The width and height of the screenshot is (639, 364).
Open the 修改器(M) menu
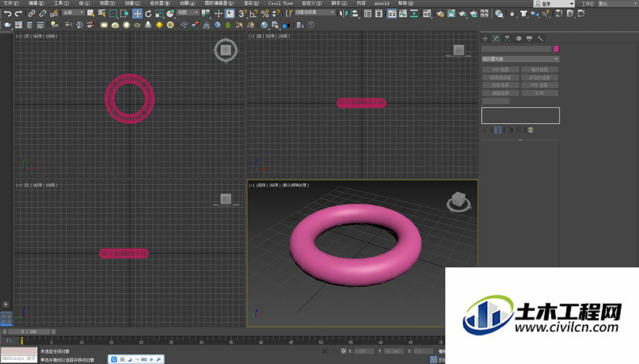(160, 3)
